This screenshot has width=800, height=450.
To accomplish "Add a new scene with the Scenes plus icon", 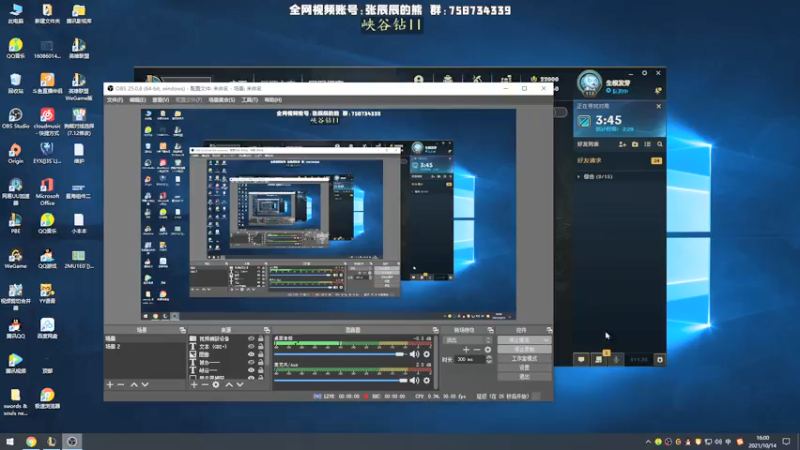I will pyautogui.click(x=110, y=385).
